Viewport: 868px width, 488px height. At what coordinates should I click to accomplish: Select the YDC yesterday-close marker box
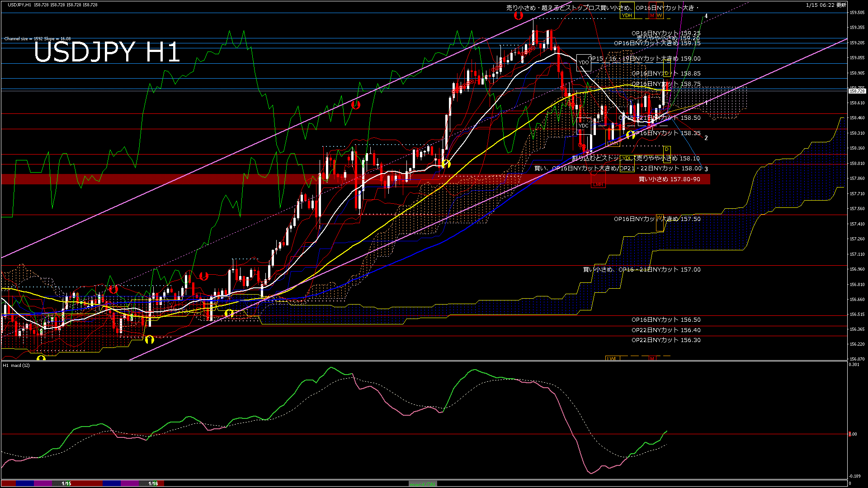(584, 126)
